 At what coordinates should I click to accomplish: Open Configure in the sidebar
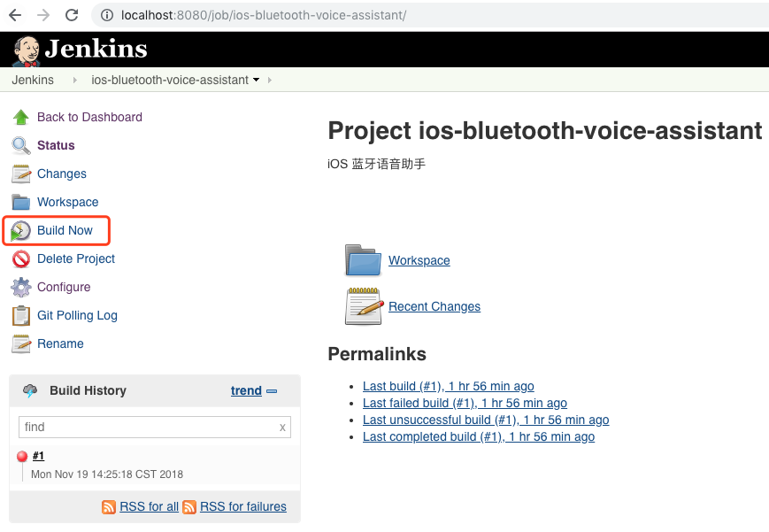pyautogui.click(x=64, y=287)
